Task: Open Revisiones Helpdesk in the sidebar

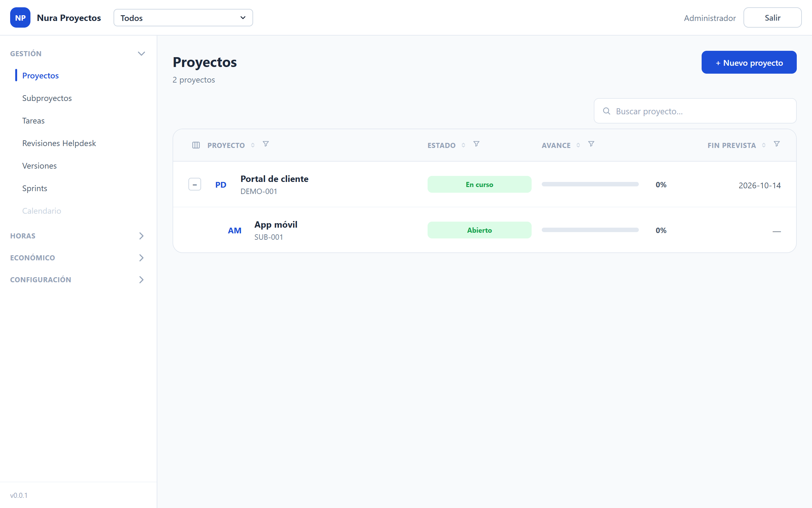Action: 59,143
